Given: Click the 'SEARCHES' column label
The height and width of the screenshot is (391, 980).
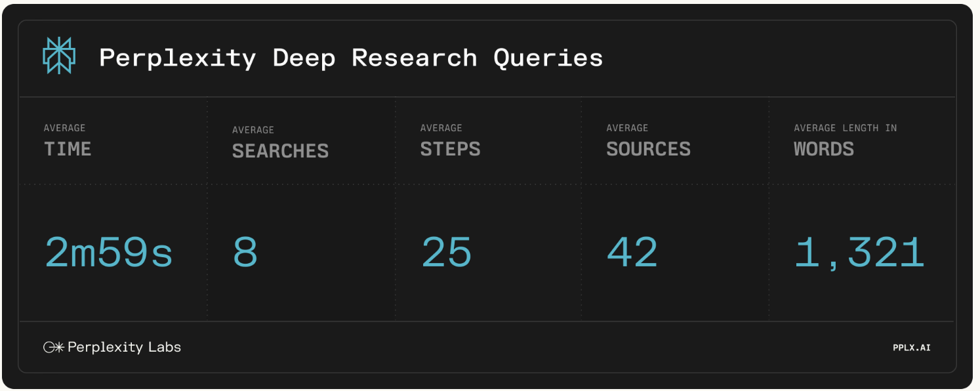Looking at the screenshot, I should click(280, 151).
